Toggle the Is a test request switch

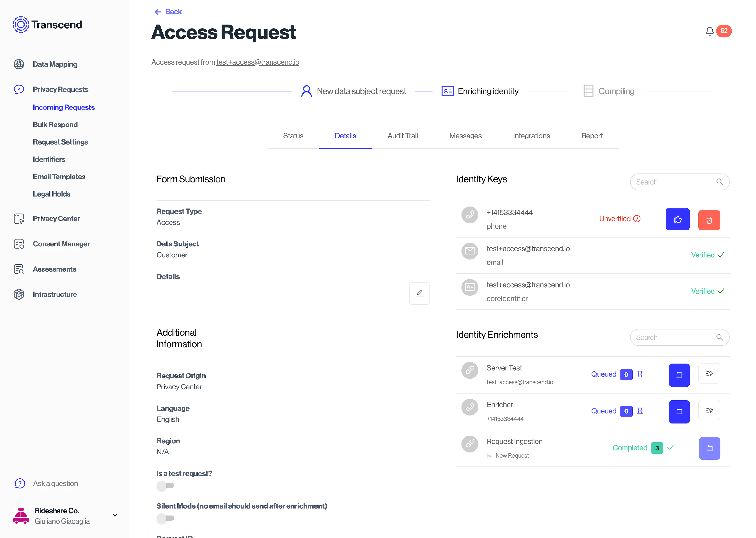tap(165, 486)
